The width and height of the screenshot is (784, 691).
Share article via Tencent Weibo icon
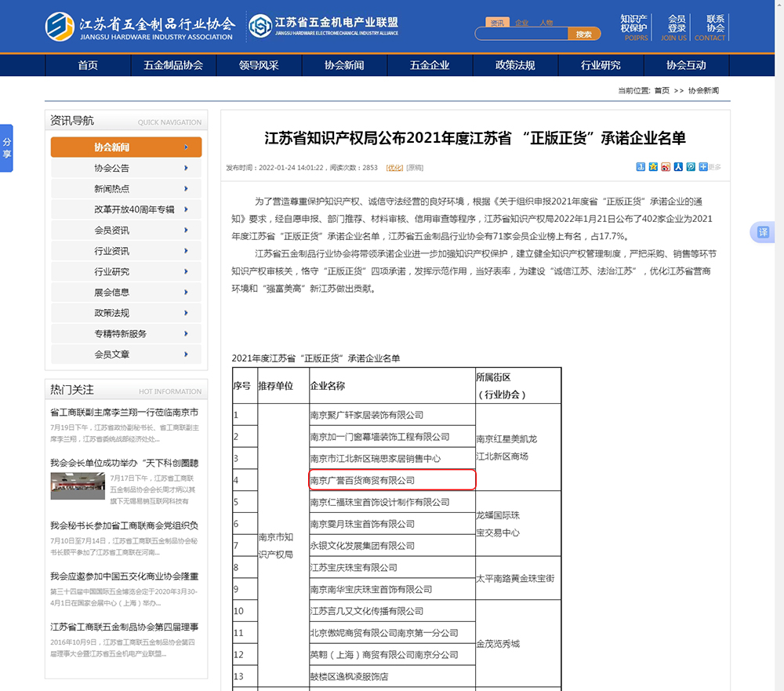pos(691,167)
